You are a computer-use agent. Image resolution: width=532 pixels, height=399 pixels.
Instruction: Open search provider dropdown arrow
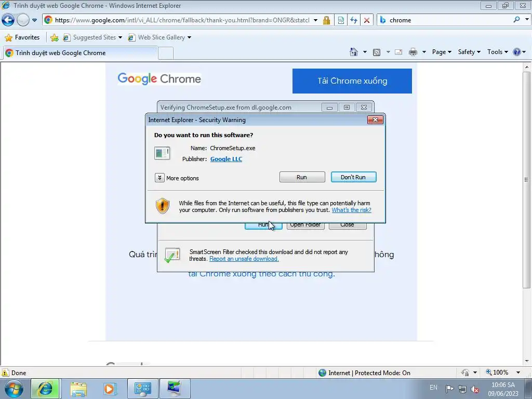click(x=527, y=20)
